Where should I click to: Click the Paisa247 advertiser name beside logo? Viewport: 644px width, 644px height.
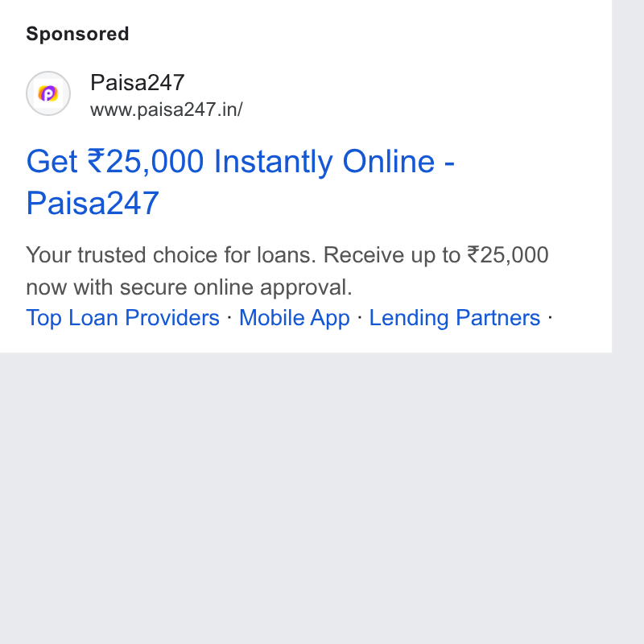(x=138, y=83)
